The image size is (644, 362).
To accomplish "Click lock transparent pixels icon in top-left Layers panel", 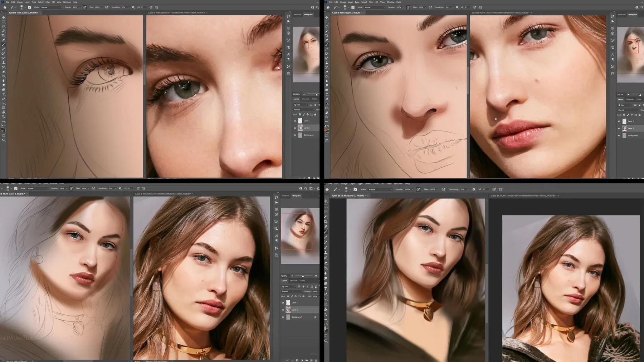I will click(x=300, y=114).
